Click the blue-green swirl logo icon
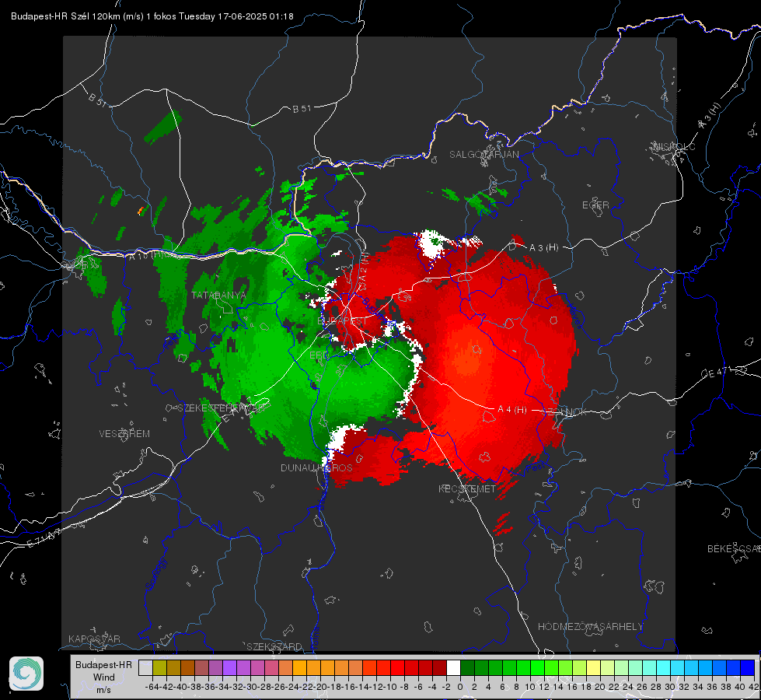This screenshot has height=700, width=761. pyautogui.click(x=26, y=674)
